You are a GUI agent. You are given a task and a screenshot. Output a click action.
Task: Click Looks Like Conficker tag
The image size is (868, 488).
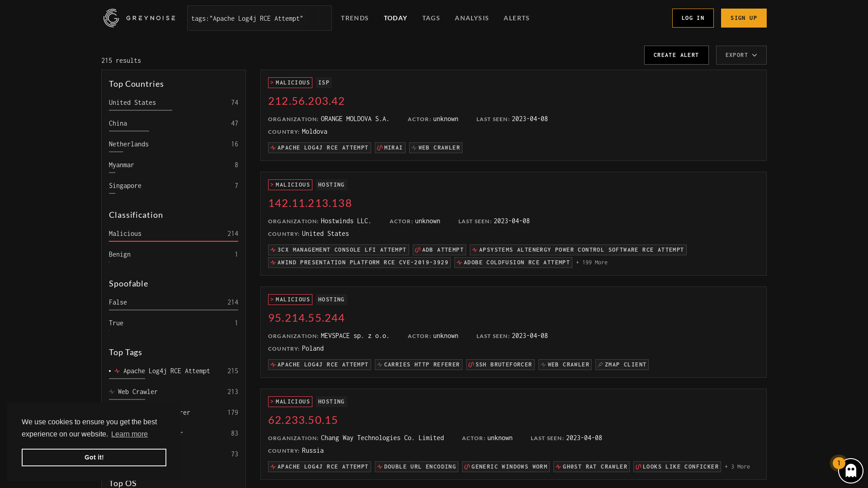pyautogui.click(x=677, y=467)
